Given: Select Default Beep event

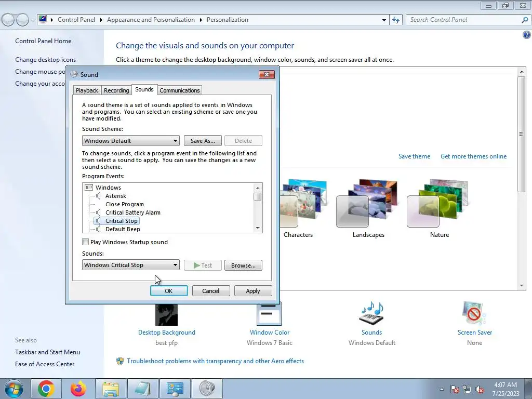Looking at the screenshot, I should (123, 229).
